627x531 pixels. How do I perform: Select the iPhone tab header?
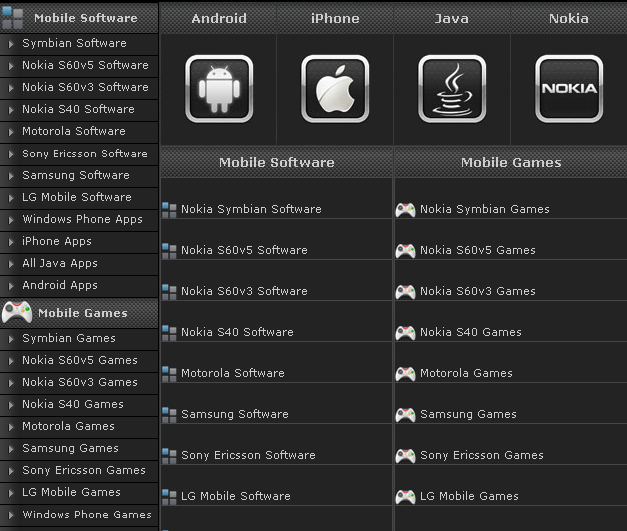pyautogui.click(x=335, y=18)
